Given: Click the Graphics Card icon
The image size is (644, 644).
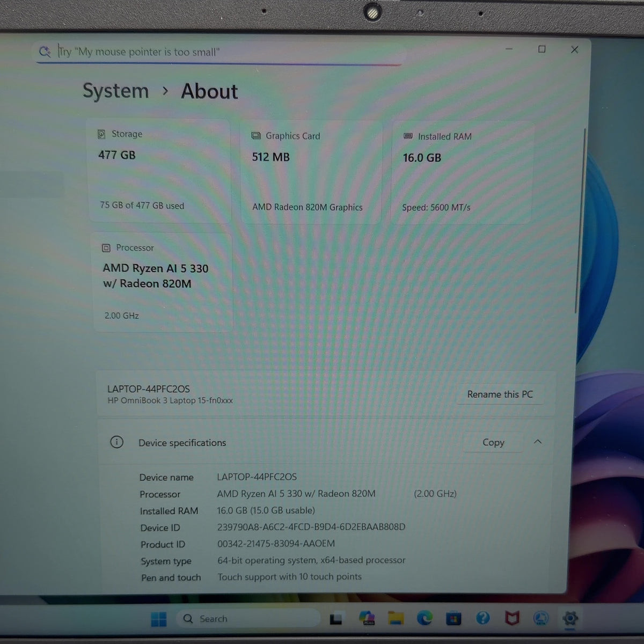Looking at the screenshot, I should 256,136.
